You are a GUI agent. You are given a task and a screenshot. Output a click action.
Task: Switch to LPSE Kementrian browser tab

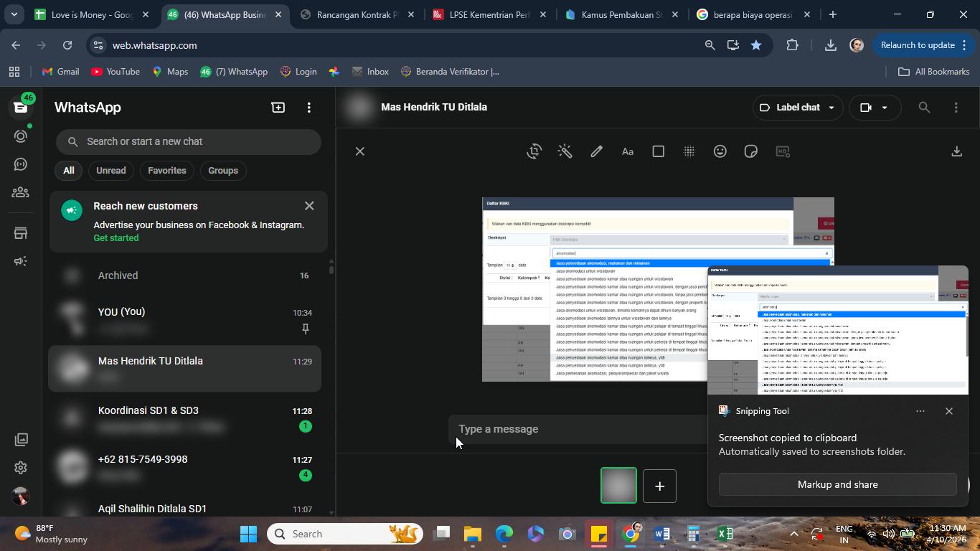(x=490, y=14)
